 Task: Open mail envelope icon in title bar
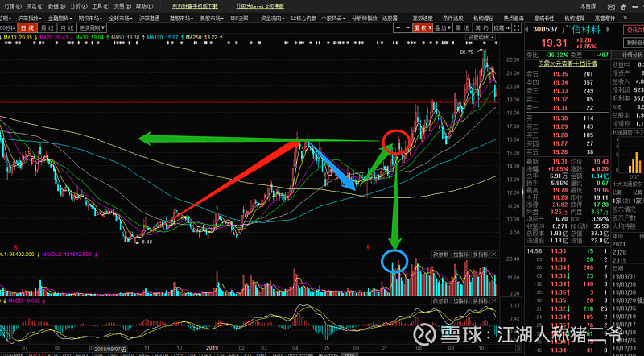pyautogui.click(x=612, y=6)
